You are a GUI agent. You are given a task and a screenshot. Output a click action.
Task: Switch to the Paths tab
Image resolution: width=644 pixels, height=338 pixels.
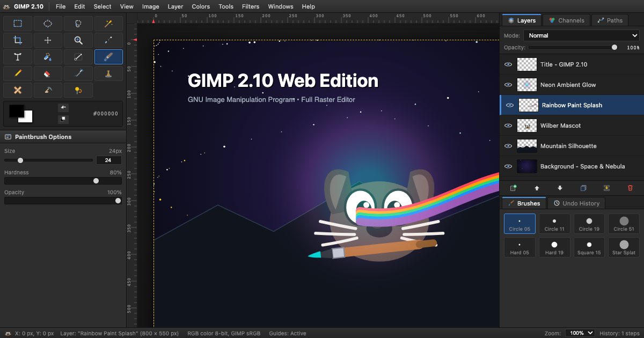coord(610,20)
